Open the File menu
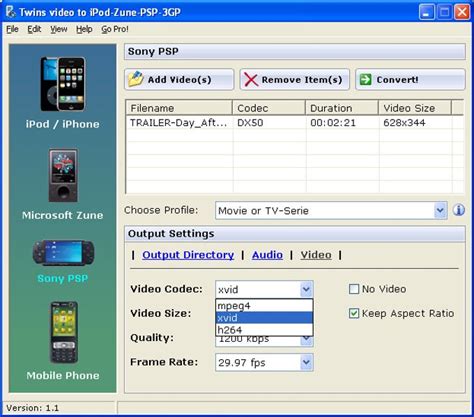The image size is (474, 417). tap(12, 29)
